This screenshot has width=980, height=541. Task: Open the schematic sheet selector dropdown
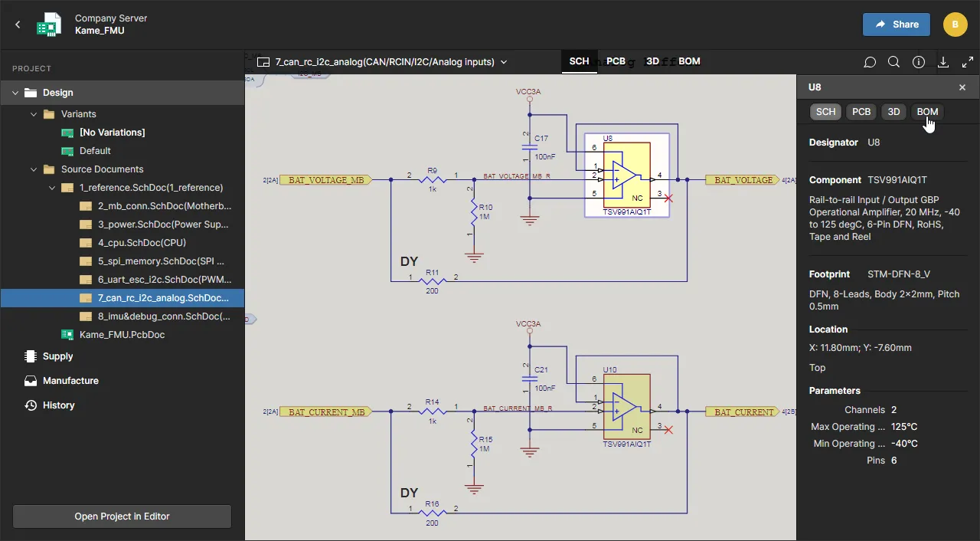(504, 62)
